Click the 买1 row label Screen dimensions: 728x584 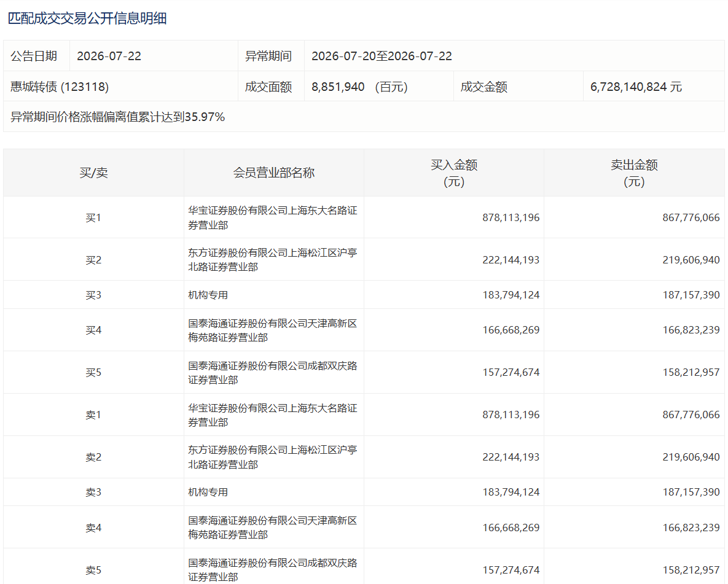93,218
